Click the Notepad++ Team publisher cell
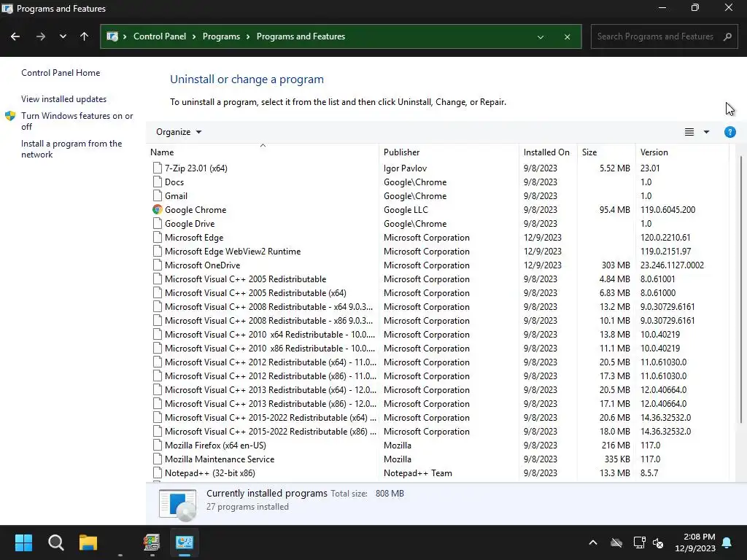This screenshot has height=560, width=747. [x=418, y=472]
